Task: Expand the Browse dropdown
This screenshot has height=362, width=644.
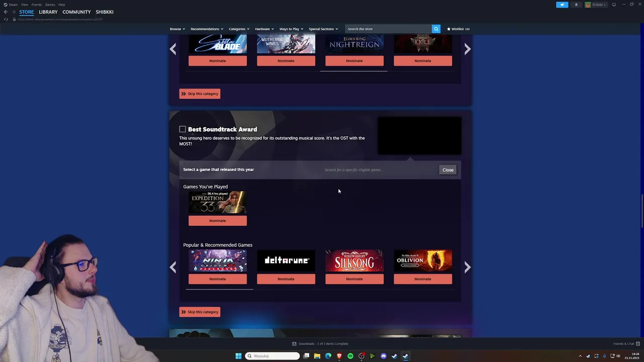Action: pyautogui.click(x=177, y=29)
